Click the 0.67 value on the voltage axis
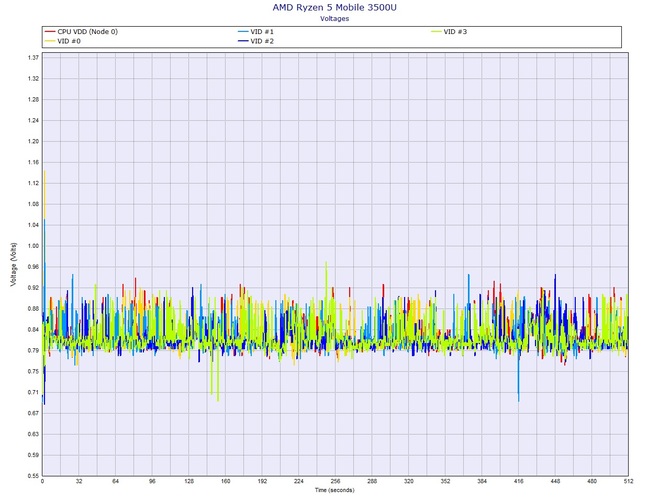The image size is (670, 502). pyautogui.click(x=33, y=414)
